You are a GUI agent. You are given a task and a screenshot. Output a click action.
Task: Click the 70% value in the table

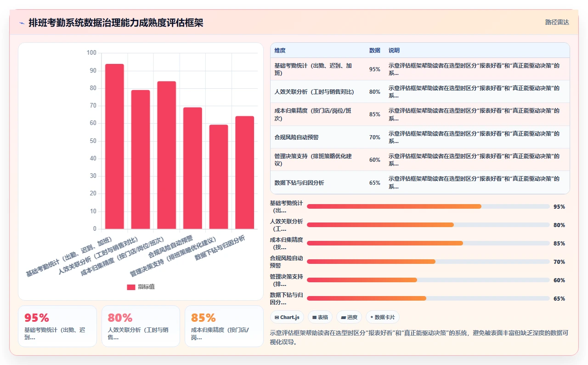coord(375,137)
